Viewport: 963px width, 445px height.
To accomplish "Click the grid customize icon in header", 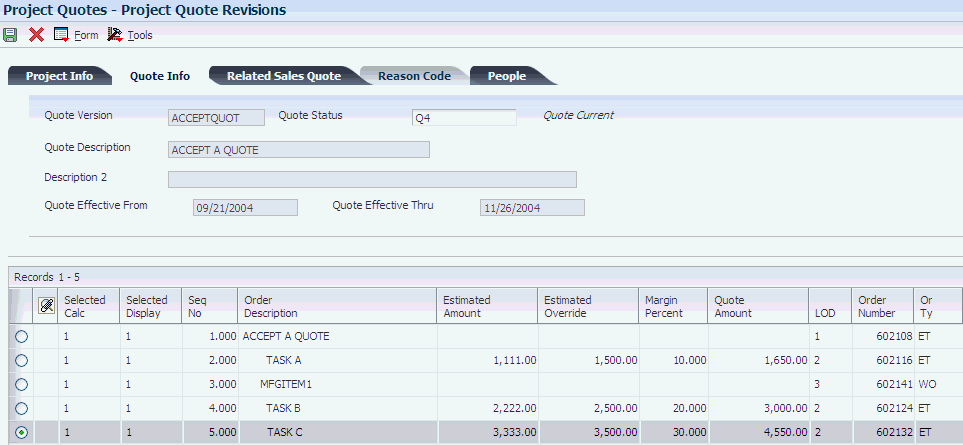I will click(45, 306).
